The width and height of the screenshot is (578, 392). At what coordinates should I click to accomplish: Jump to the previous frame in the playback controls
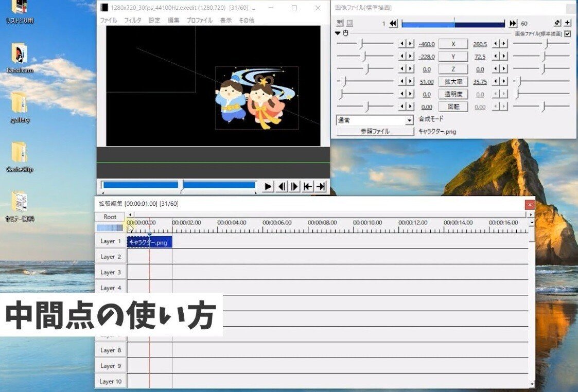(281, 187)
